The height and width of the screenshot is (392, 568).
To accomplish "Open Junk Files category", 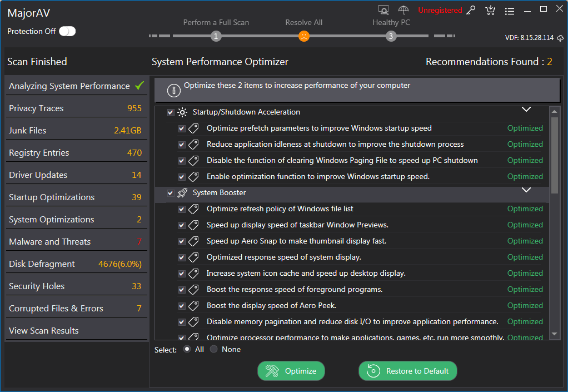I will point(76,131).
